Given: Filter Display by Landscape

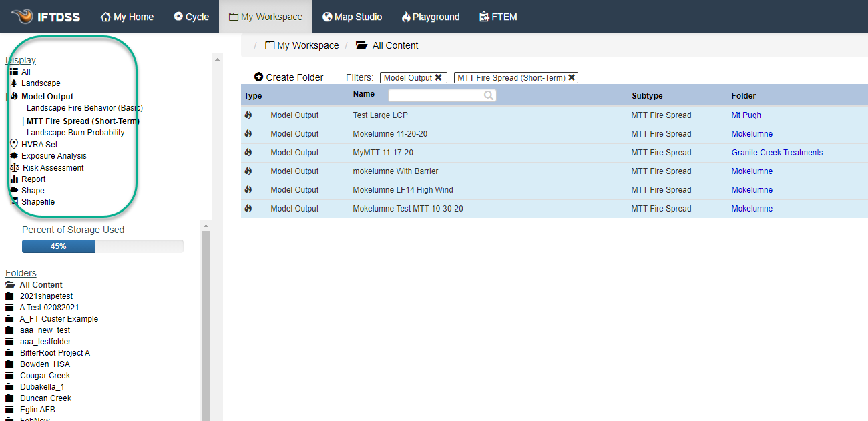Looking at the screenshot, I should click(x=35, y=83).
